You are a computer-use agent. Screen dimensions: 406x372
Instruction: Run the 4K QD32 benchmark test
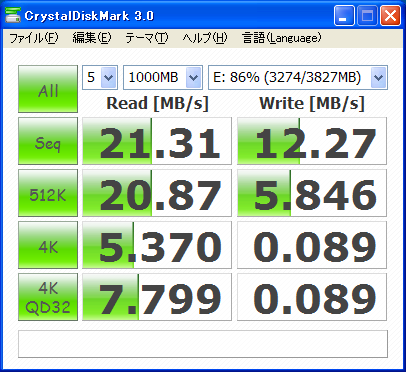[48, 297]
